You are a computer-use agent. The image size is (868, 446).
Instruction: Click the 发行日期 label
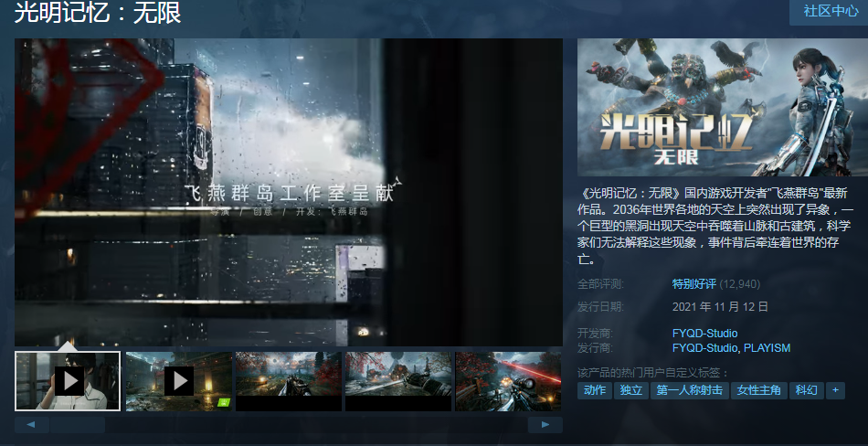[600, 307]
